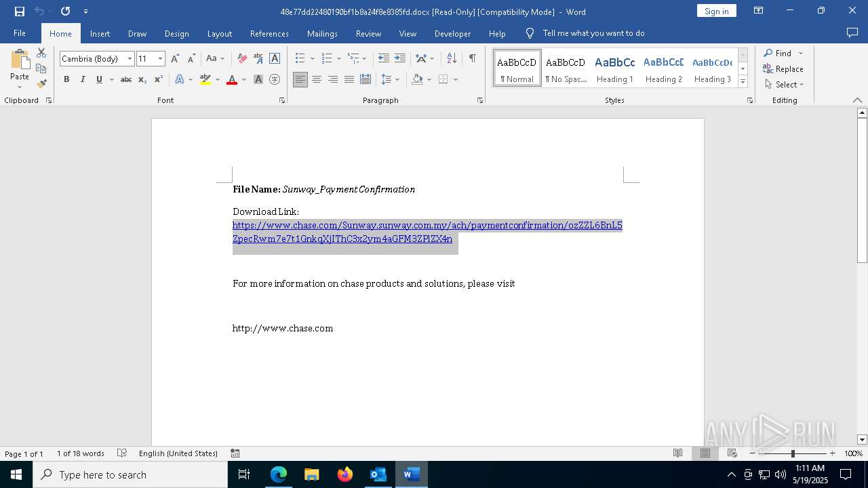Apply Subscript formatting
Screen dimensions: 868x488
click(x=142, y=80)
